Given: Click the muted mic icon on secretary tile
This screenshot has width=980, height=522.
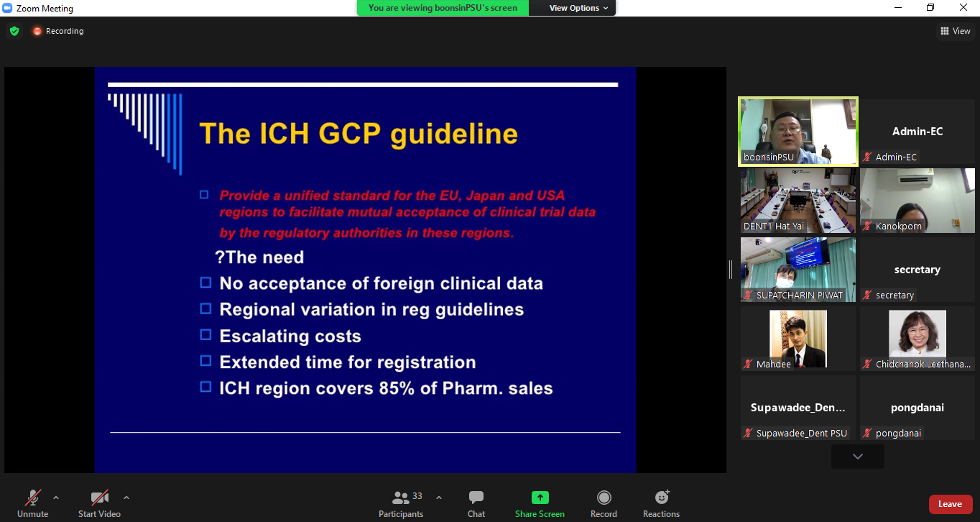Looking at the screenshot, I should 868,295.
